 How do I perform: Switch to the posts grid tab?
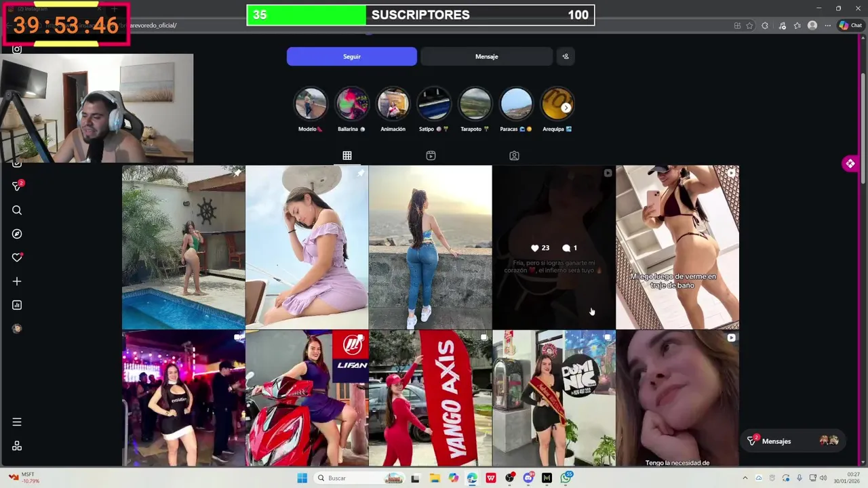tap(347, 156)
